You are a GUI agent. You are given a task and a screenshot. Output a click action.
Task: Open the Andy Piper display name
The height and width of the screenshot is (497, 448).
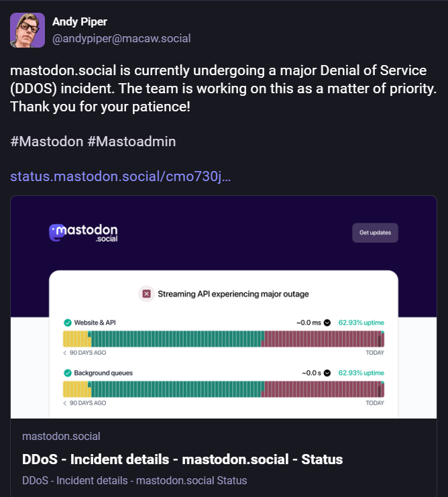78,21
